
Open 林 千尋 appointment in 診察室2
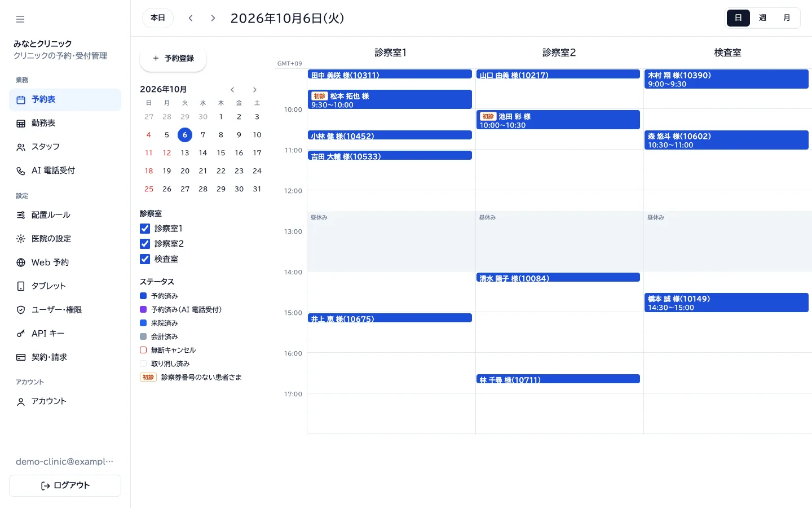coord(558,379)
